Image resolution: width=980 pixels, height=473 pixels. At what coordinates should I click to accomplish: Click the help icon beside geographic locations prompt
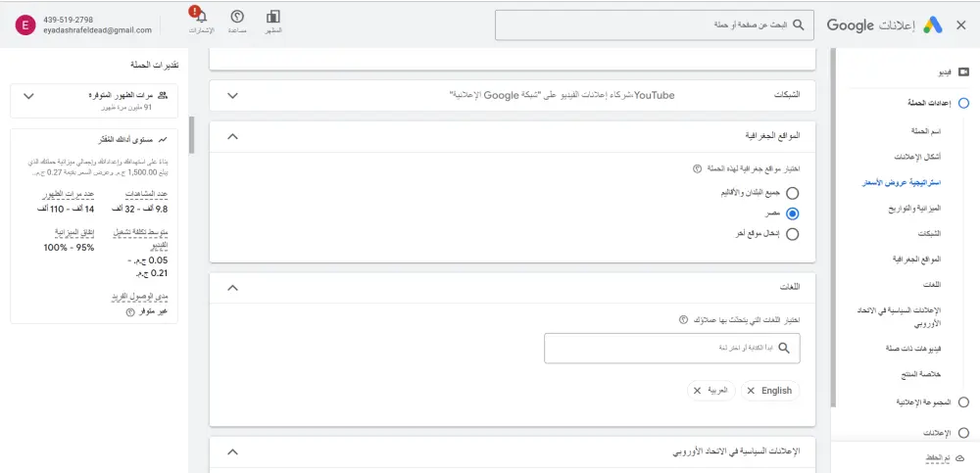(697, 168)
